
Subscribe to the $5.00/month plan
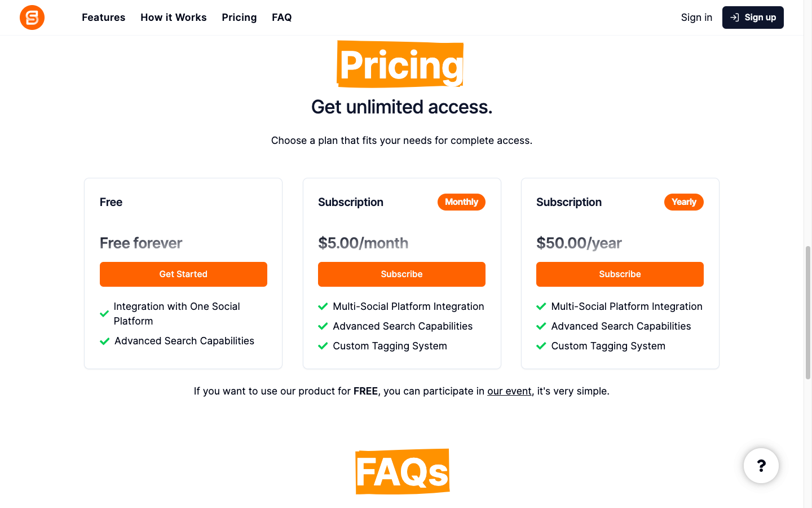coord(401,274)
